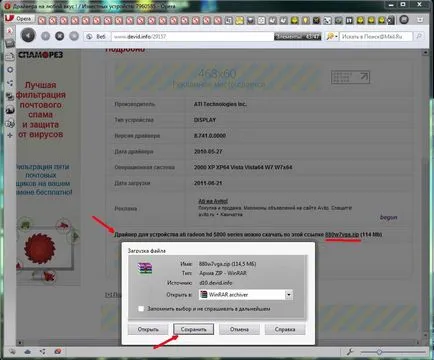Screen dimensions: 434x360
Task: Click the ATI Technologies Inc. manufacturer value
Action: pyautogui.click(x=220, y=104)
